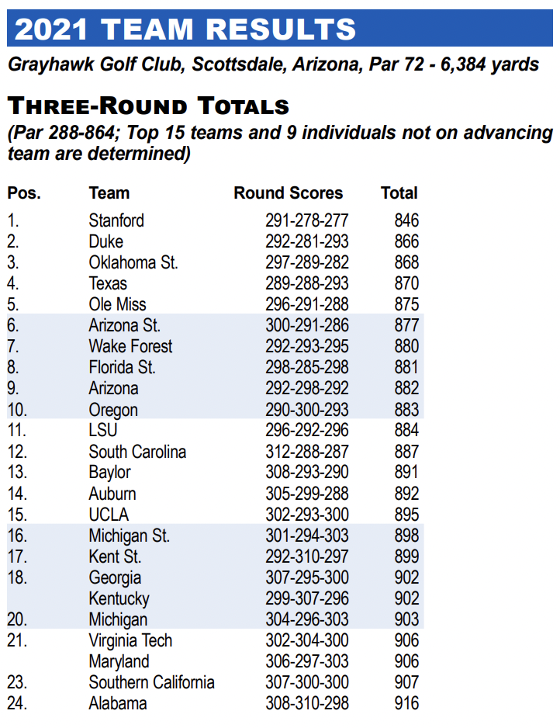Image resolution: width=560 pixels, height=728 pixels.
Task: Click the Round Scores column header
Action: 288,193
